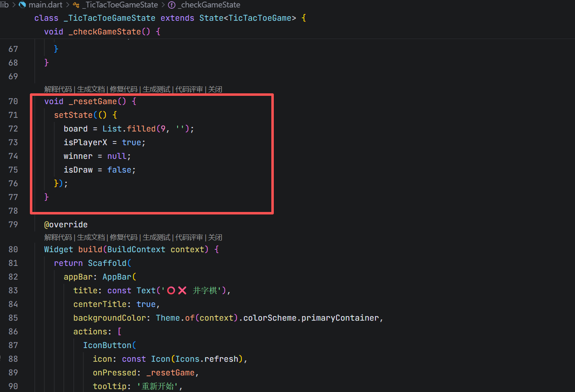575x392 pixels.
Task: Click 解释代码 above _resetGame method
Action: pos(58,89)
